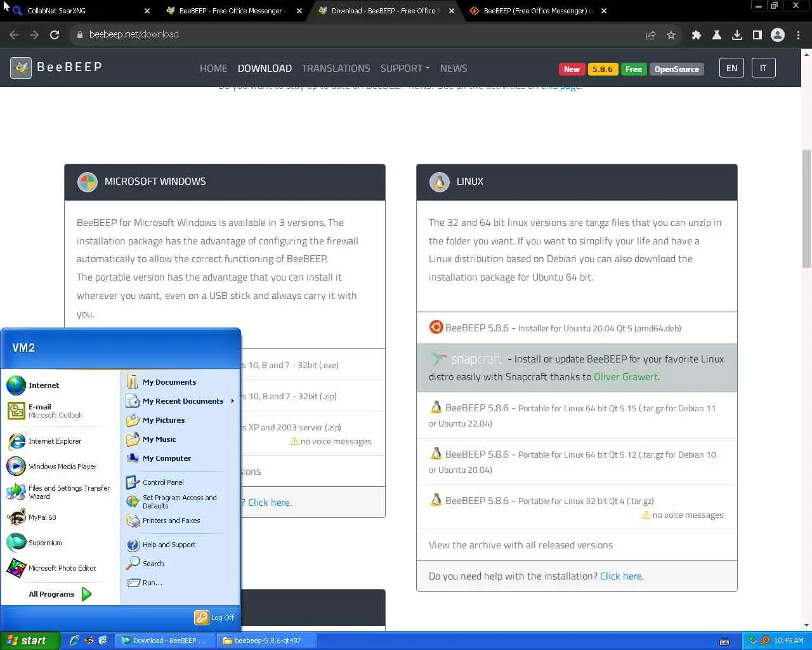This screenshot has width=812, height=650.
Task: Open Files and Settings Transfer Wizard
Action: click(61, 492)
